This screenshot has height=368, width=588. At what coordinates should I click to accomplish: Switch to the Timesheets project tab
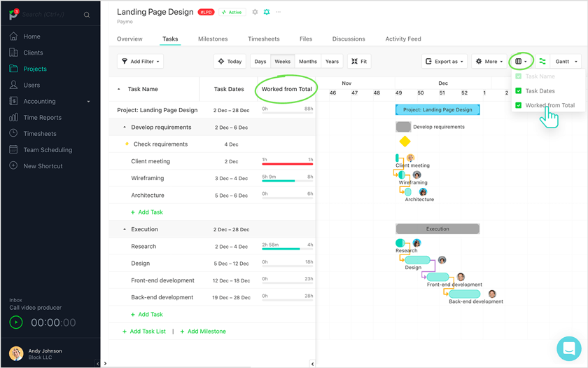pos(264,39)
